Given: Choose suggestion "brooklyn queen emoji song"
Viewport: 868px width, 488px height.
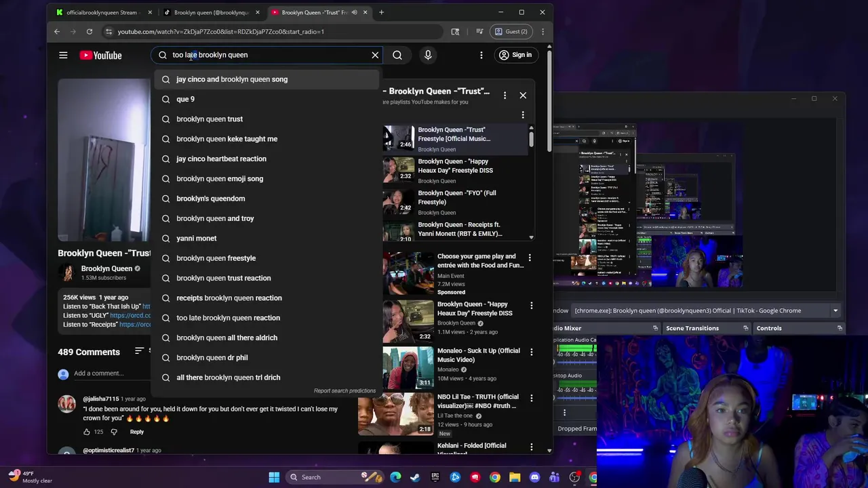Looking at the screenshot, I should click(266, 178).
